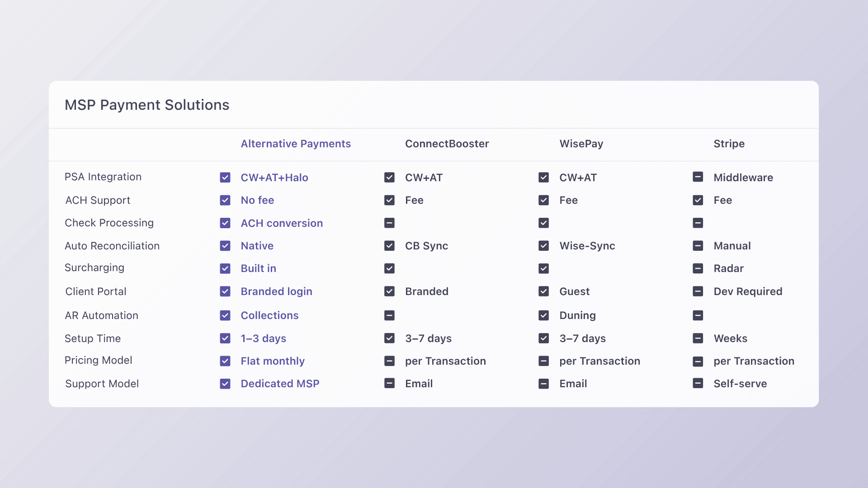The image size is (868, 488).
Task: Toggle ConnectBooster AR Automation minus box
Action: 389,315
